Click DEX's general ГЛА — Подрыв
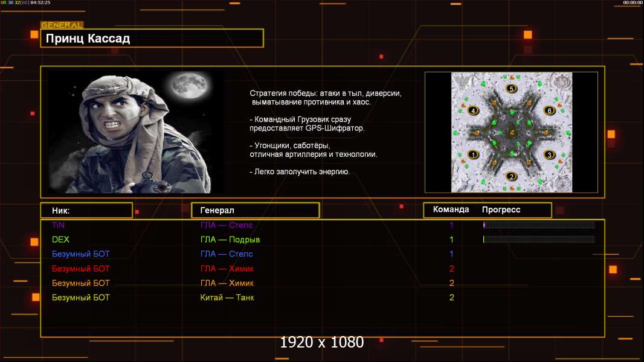This screenshot has height=362, width=644. [x=230, y=240]
